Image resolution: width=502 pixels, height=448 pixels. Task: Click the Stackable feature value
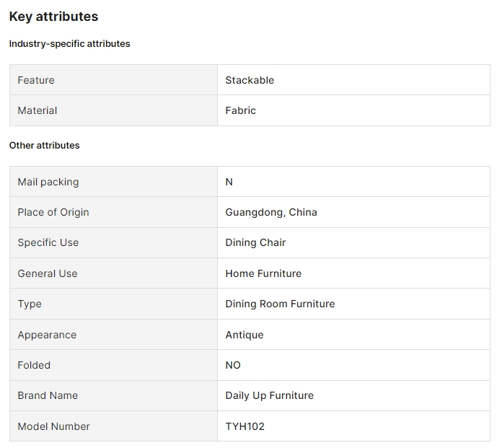pos(250,80)
